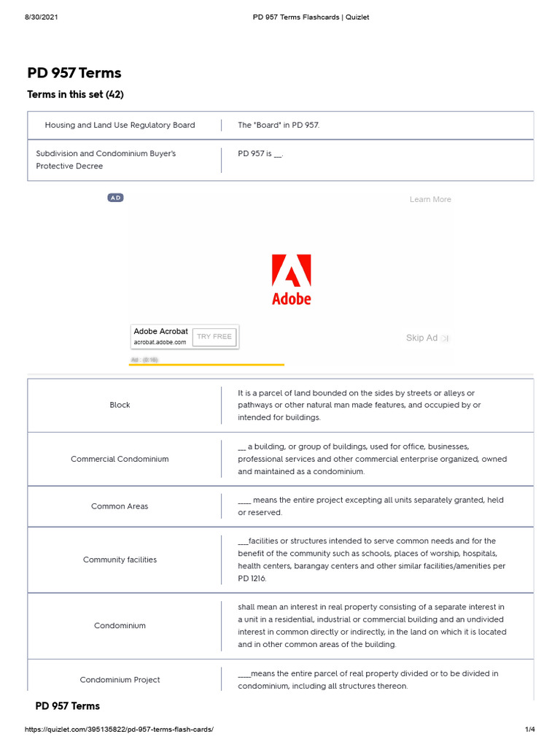Click the definition 'The "Board" in PD 957.'

[x=279, y=125]
